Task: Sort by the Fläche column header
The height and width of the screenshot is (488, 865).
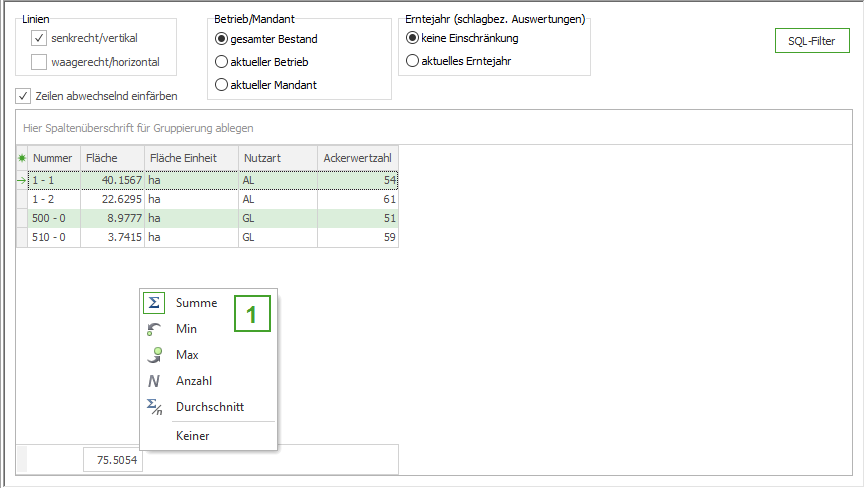Action: [110, 158]
